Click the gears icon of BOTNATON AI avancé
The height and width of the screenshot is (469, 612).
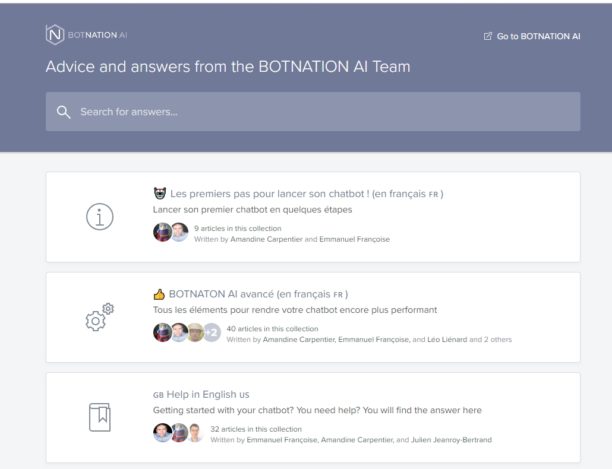(100, 317)
